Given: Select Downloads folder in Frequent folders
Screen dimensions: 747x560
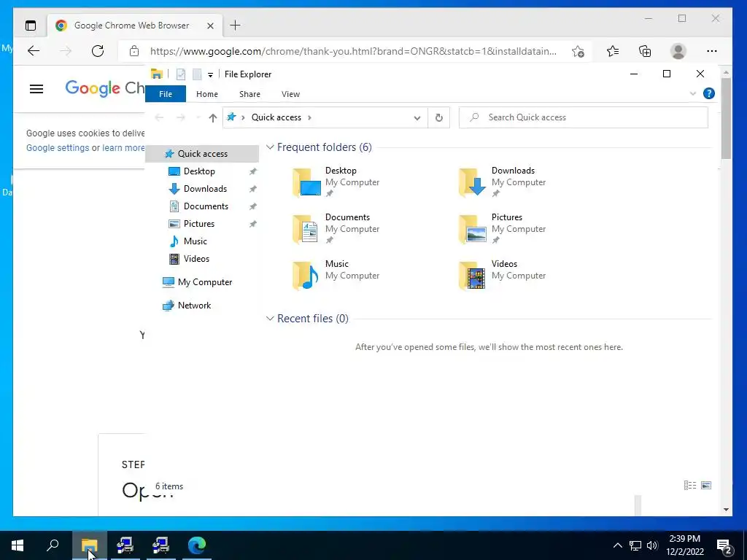Looking at the screenshot, I should click(x=502, y=182).
